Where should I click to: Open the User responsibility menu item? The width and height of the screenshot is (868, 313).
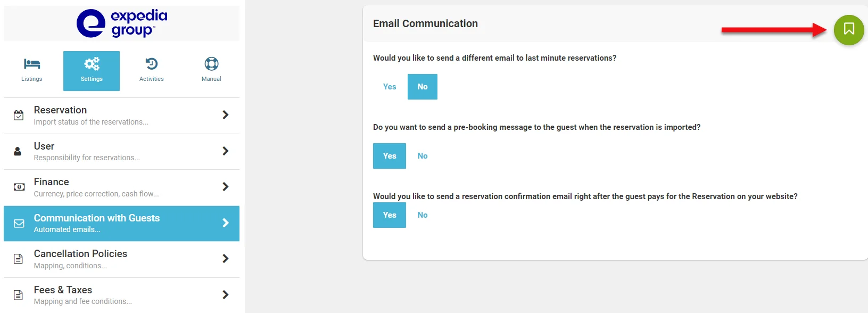pos(121,151)
